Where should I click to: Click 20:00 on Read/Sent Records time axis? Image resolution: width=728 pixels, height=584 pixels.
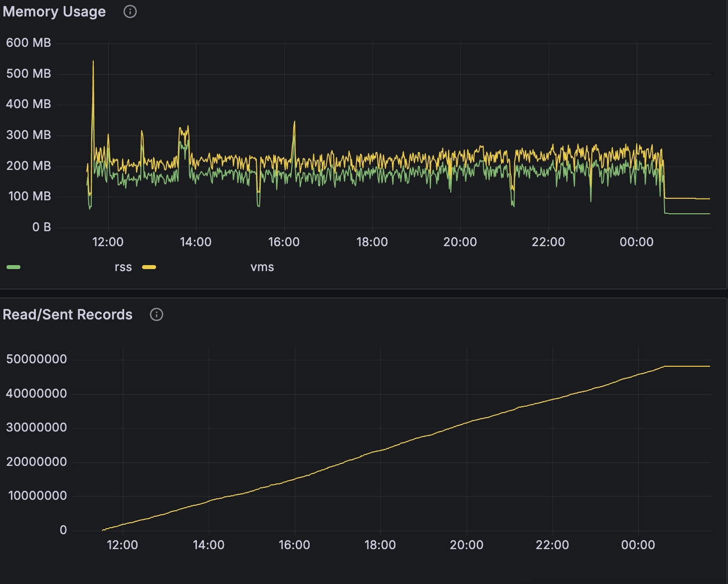click(x=466, y=545)
